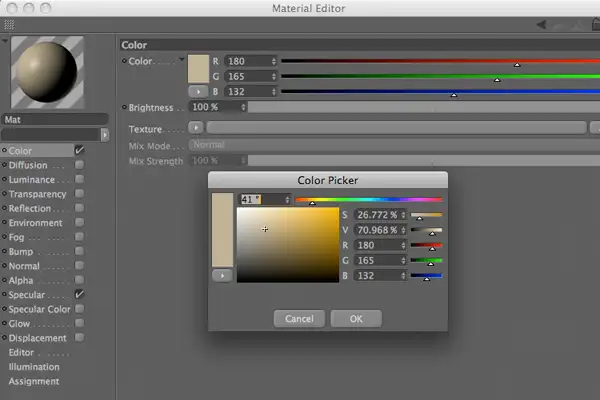Enable the Bump channel checkbox
Image resolution: width=600 pixels, height=400 pixels.
pos(79,251)
